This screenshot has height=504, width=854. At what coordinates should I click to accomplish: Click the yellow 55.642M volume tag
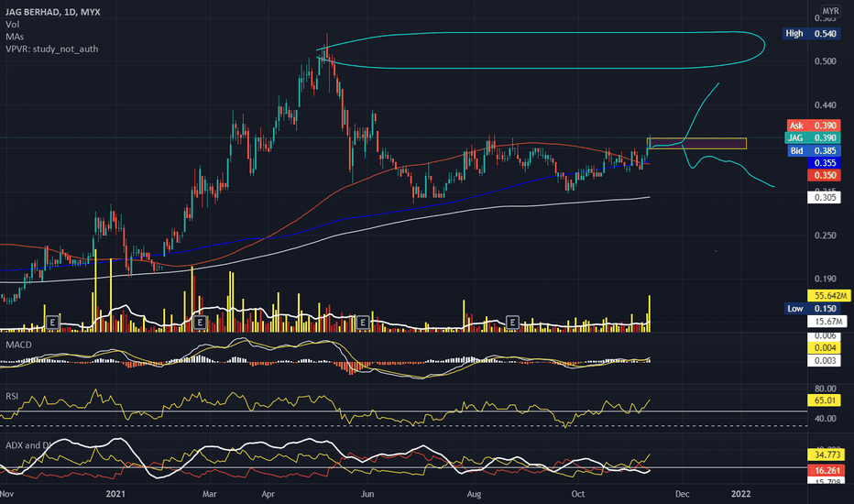coord(829,295)
